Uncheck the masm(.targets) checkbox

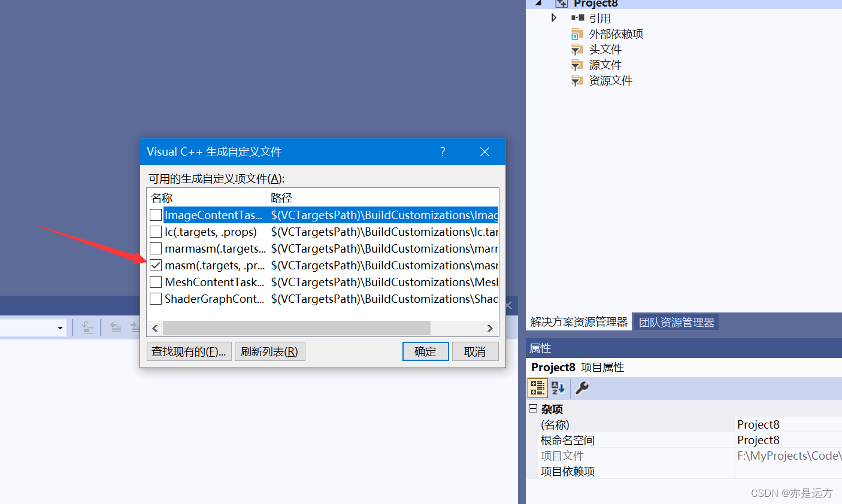coord(156,265)
